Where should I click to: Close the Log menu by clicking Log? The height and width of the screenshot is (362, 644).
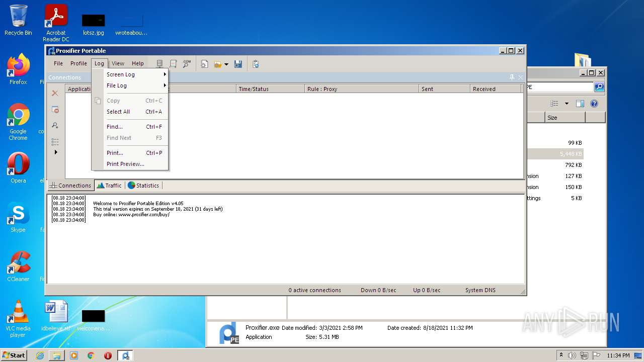(x=99, y=63)
